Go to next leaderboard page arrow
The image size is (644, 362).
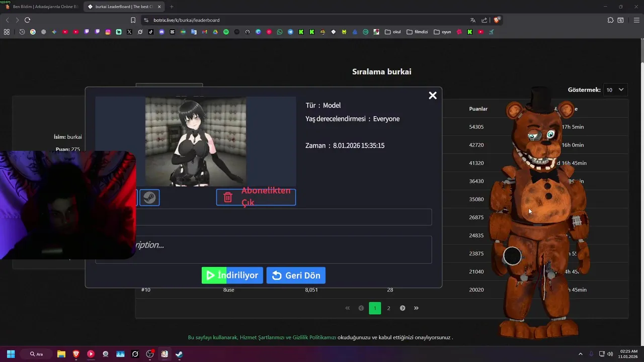pyautogui.click(x=403, y=308)
